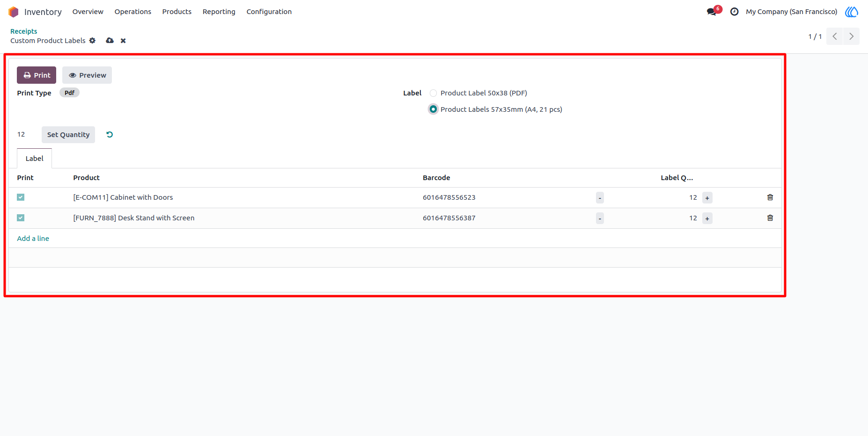Click barcode 6016478556387 cell
Viewport: 868px width, 436px height.
[449, 218]
